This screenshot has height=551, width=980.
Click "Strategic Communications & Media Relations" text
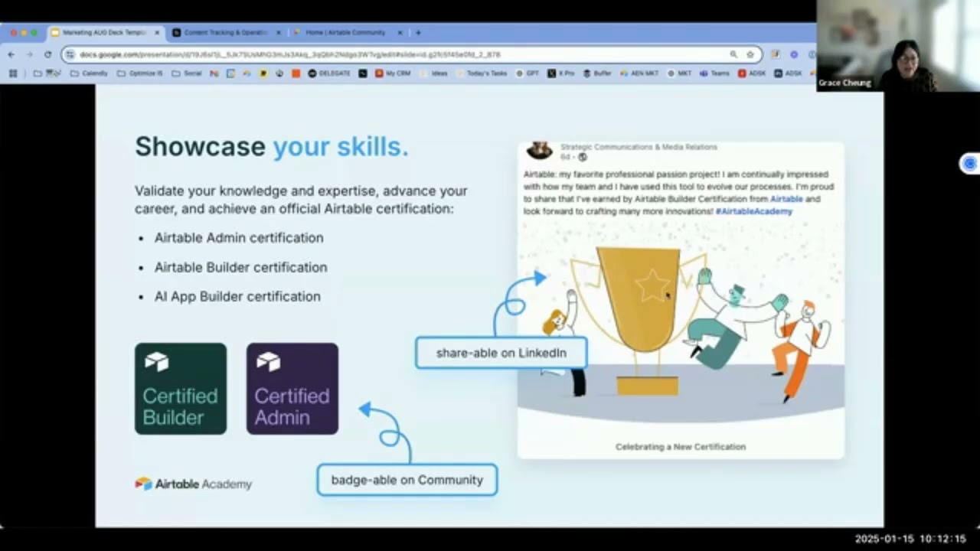tap(639, 147)
